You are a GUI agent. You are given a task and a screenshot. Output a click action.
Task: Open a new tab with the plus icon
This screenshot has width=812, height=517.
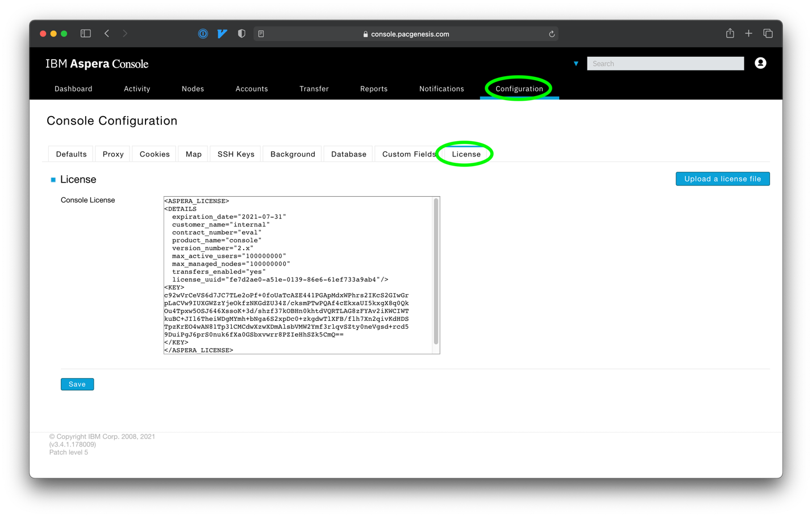pyautogui.click(x=749, y=34)
